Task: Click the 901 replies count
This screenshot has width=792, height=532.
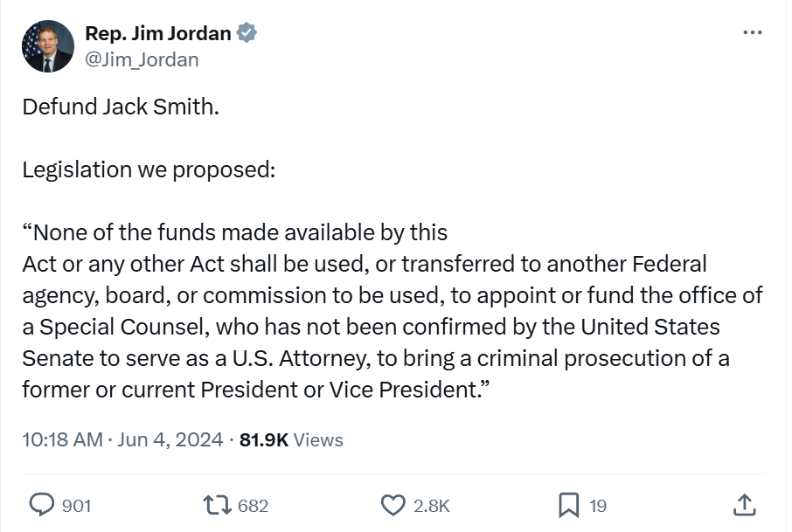Action: click(x=77, y=505)
